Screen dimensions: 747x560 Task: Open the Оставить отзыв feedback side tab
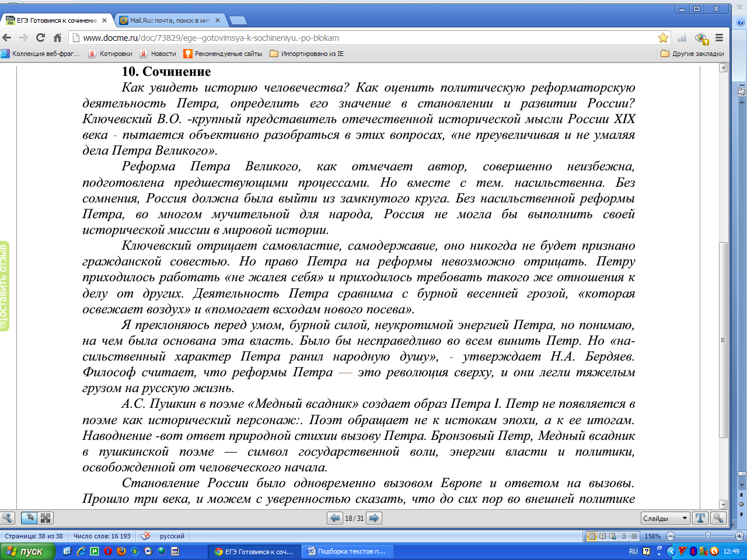5,286
